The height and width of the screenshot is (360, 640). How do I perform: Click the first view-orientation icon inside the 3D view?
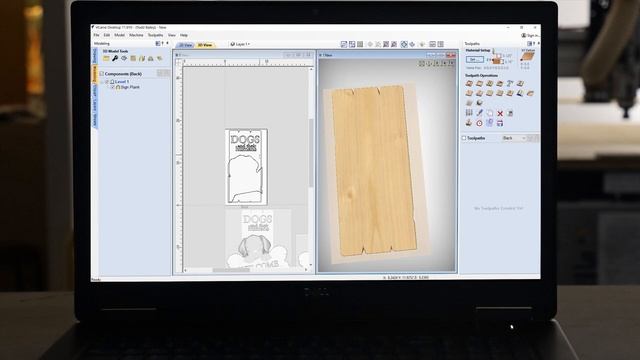coord(422,63)
